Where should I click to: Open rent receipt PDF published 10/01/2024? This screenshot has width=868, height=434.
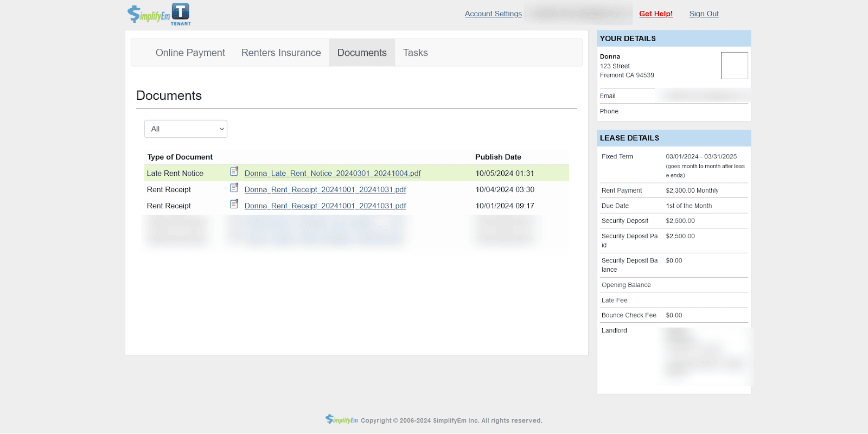pyautogui.click(x=325, y=206)
